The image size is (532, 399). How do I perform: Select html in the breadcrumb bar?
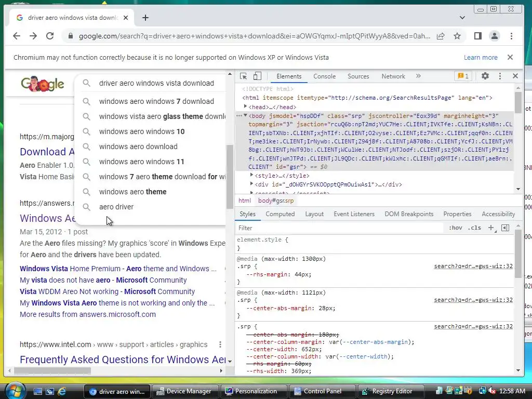[245, 201]
